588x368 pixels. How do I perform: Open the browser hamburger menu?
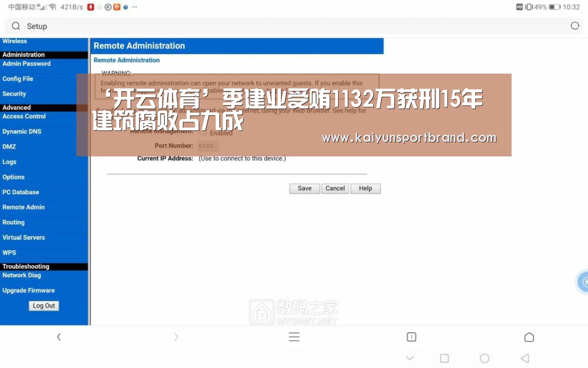(294, 337)
